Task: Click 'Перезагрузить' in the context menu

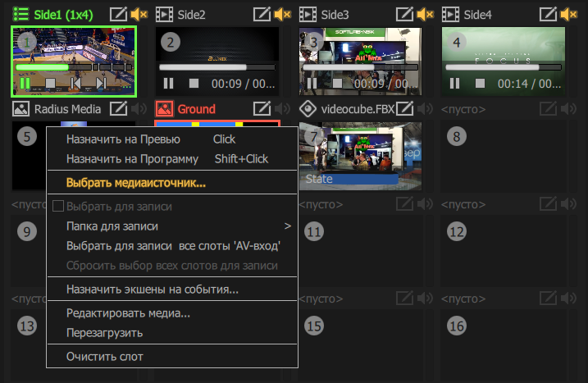Action: coord(172,333)
